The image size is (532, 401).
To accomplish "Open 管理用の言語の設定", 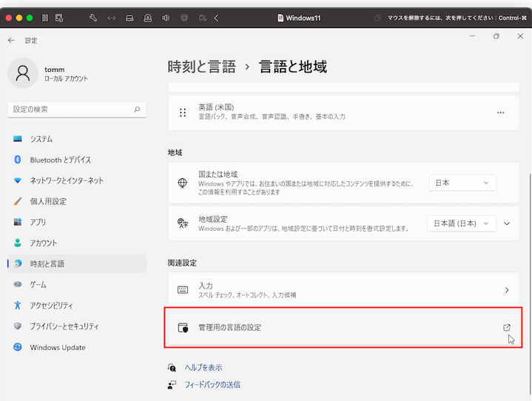I will coord(343,327).
